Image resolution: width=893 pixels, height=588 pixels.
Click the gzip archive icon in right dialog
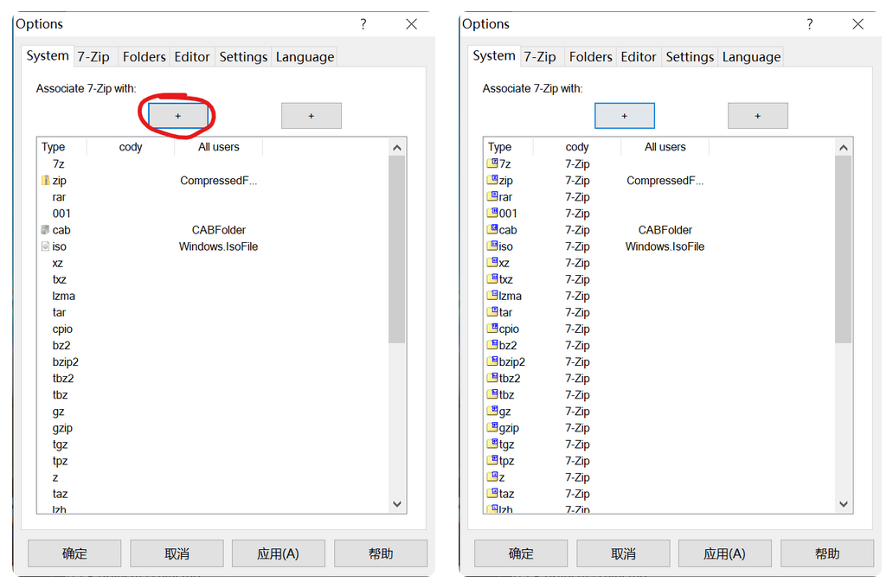492,428
